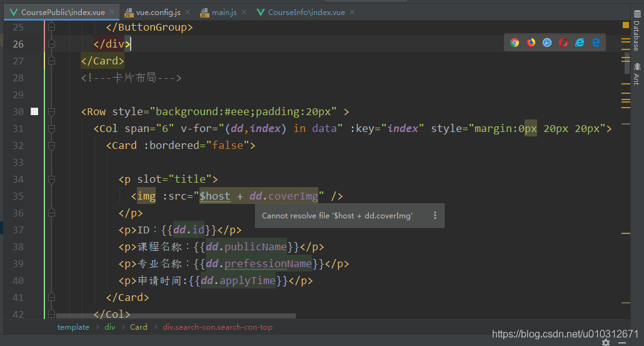The width and height of the screenshot is (644, 346).
Task: Click the v-for attribute on line 31
Action: [x=261, y=129]
